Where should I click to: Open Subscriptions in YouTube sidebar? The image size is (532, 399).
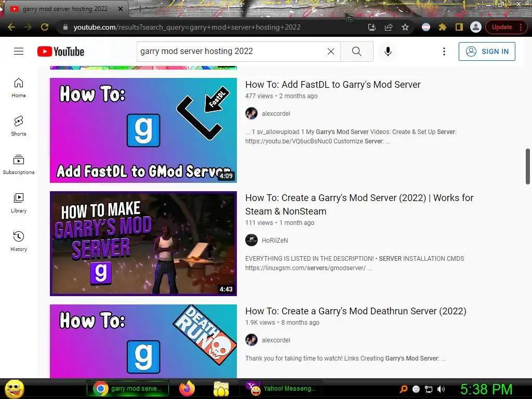coord(19,164)
